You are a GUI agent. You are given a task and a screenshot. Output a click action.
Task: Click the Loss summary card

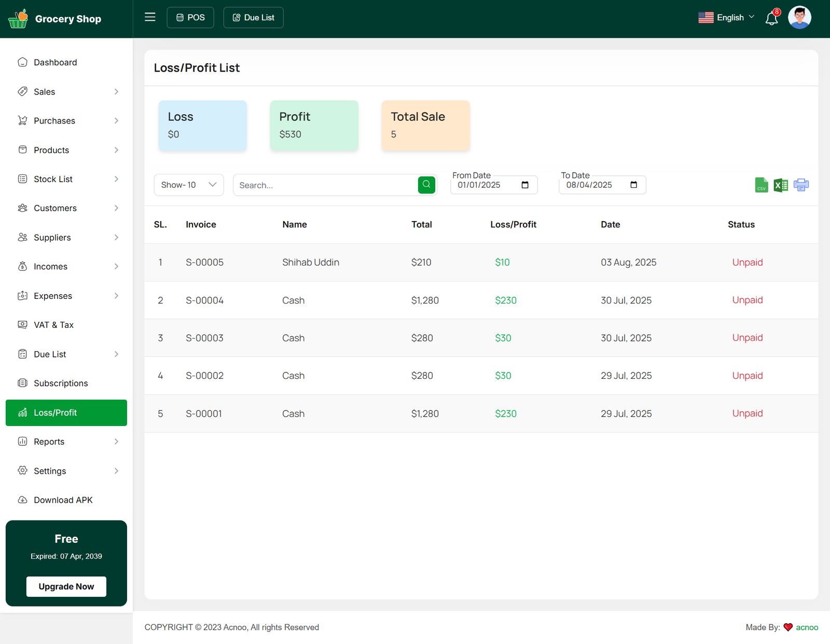coord(202,126)
